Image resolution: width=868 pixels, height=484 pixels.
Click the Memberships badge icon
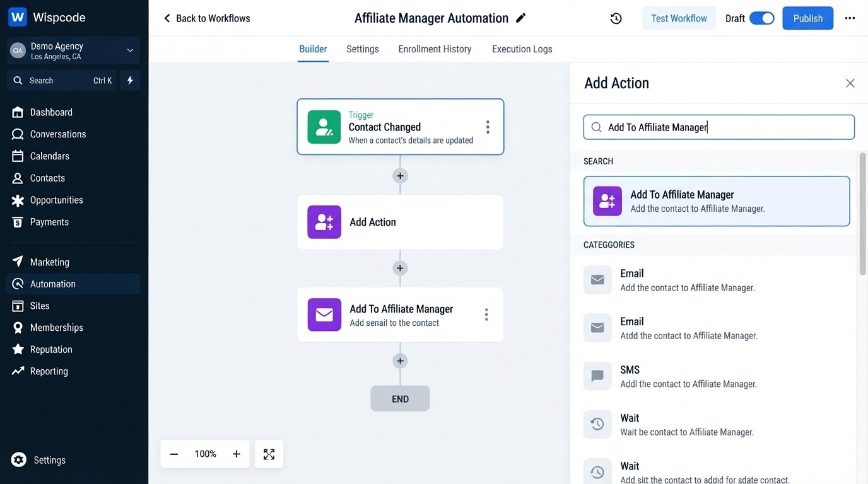coord(18,328)
